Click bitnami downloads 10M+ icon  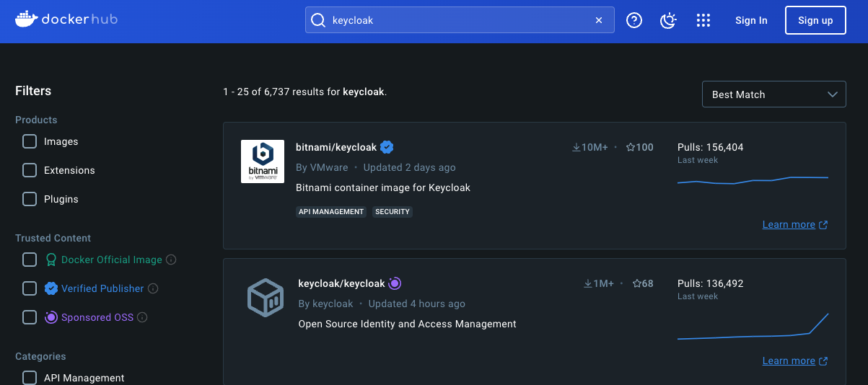tap(577, 147)
